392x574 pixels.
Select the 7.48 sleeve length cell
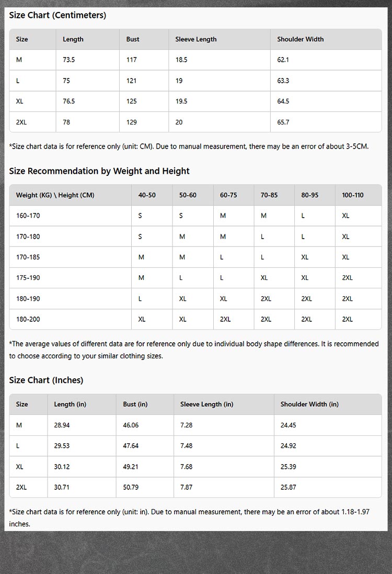(x=186, y=446)
